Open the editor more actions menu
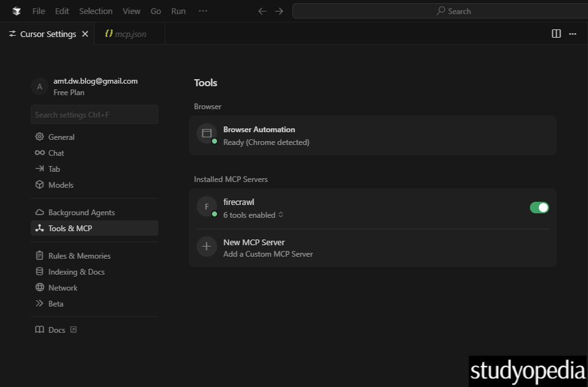Screen dimensions: 588x387 click(573, 34)
